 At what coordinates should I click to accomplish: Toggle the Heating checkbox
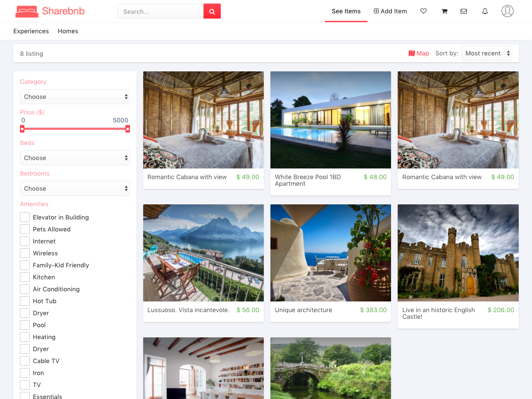pyautogui.click(x=25, y=337)
